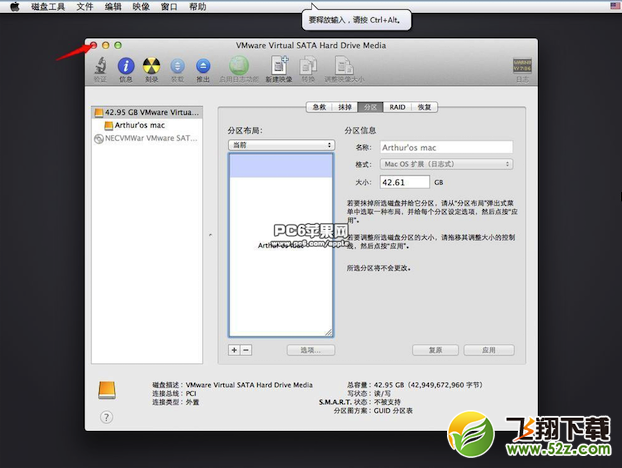The image size is (622, 468).
Task: Open the format Mac OS 扩展 dropdown
Action: pyautogui.click(x=446, y=164)
